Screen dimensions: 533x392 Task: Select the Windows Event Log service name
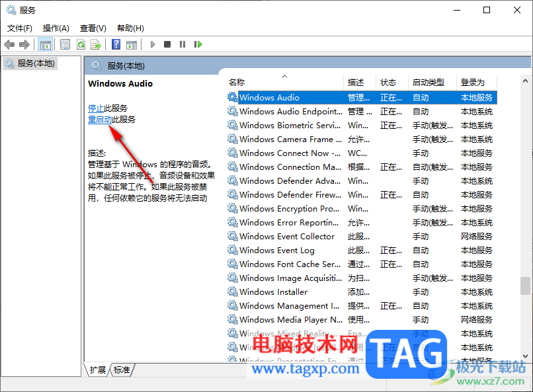point(276,251)
